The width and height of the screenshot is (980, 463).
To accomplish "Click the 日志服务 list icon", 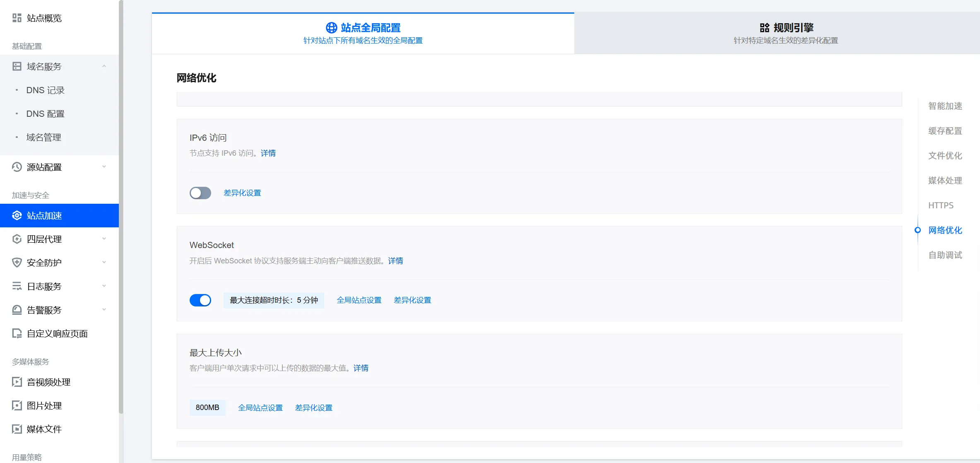I will [x=17, y=286].
